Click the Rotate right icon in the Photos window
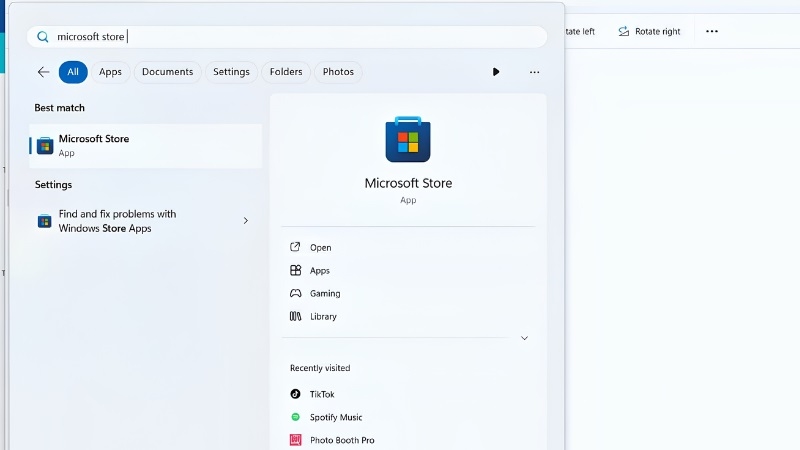 (623, 32)
